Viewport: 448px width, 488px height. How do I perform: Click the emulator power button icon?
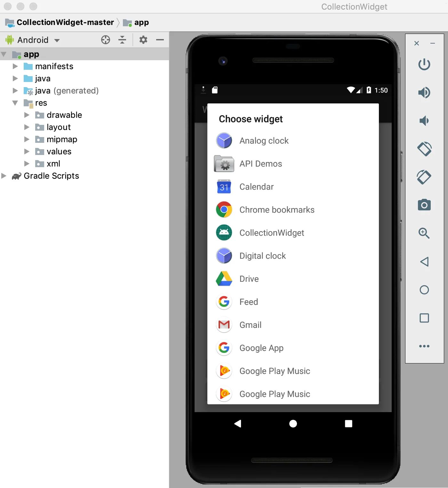click(424, 64)
